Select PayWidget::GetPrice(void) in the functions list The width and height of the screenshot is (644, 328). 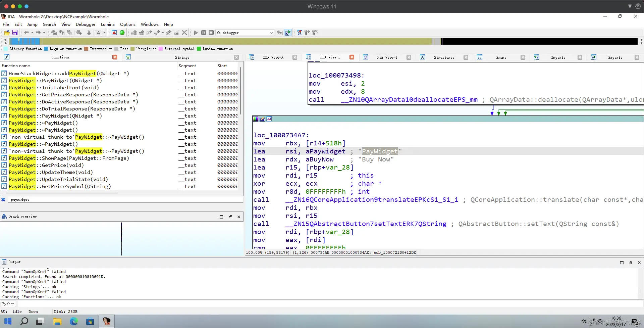[x=119, y=165]
